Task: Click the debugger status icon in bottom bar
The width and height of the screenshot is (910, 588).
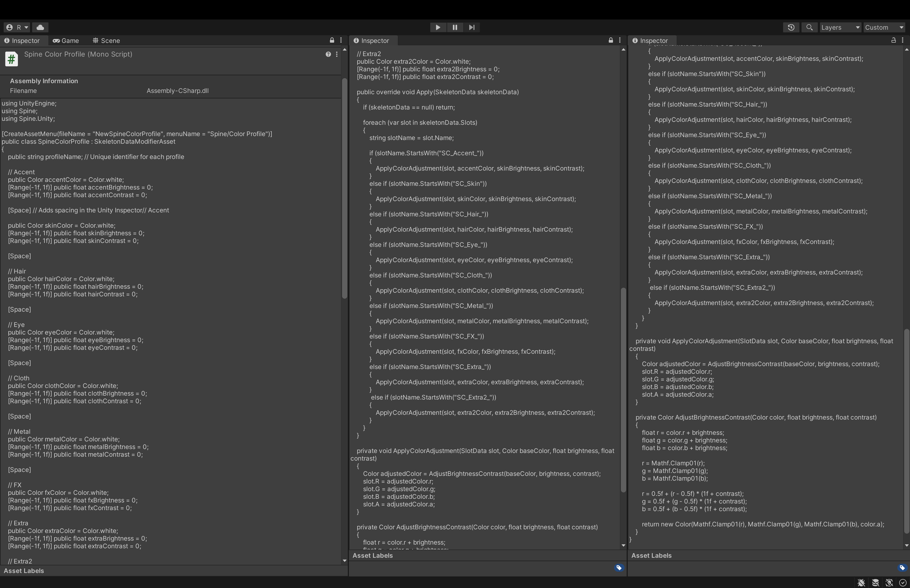Action: 862,583
